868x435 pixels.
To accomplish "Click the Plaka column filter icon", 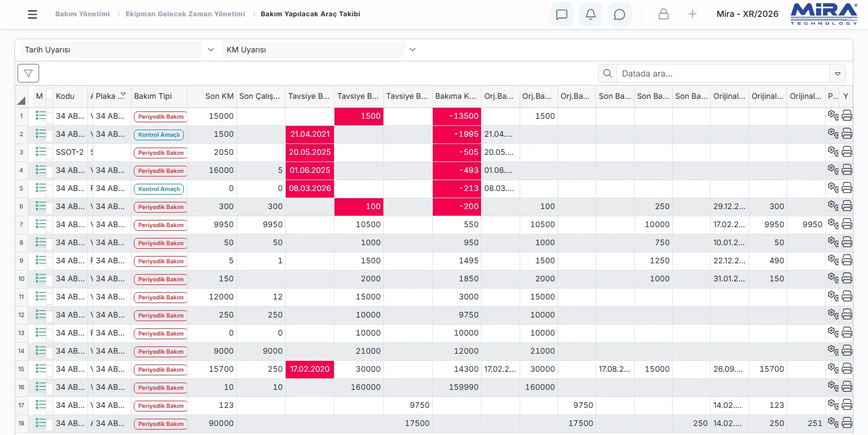I will [x=123, y=95].
